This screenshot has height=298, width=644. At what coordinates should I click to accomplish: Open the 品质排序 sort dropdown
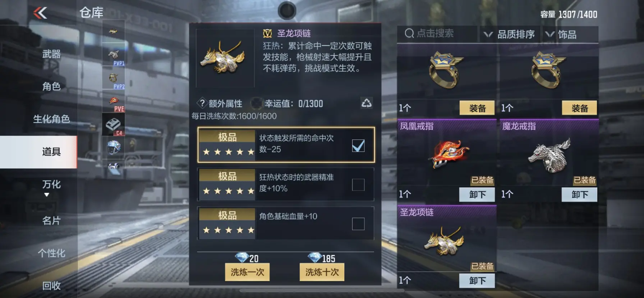tap(510, 35)
